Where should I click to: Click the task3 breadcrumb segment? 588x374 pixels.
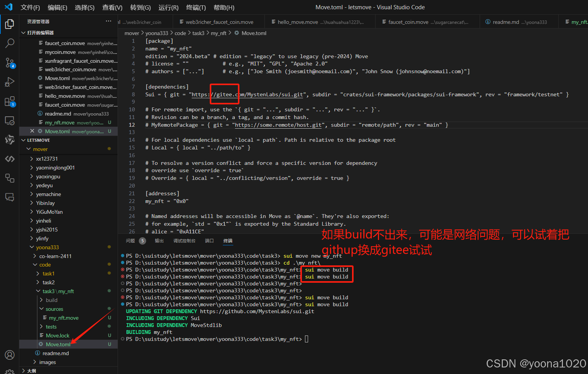click(198, 33)
